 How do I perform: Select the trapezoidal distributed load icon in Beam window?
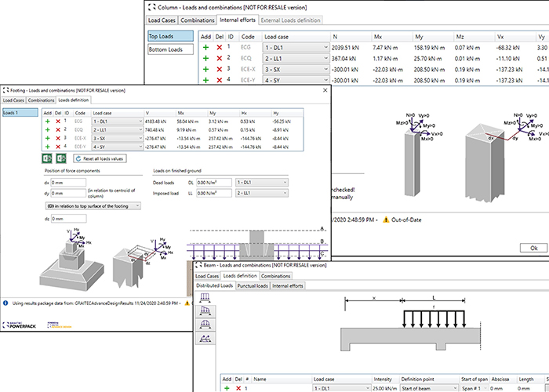205,310
